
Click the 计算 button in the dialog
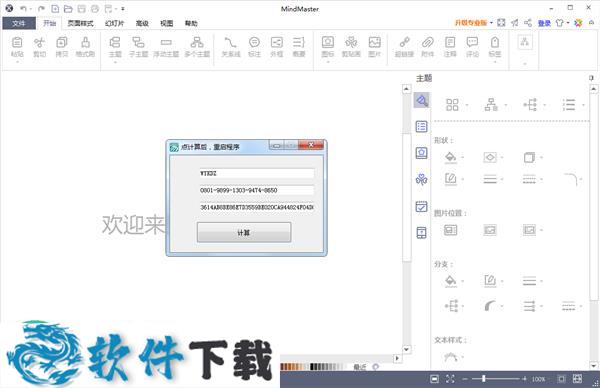244,232
